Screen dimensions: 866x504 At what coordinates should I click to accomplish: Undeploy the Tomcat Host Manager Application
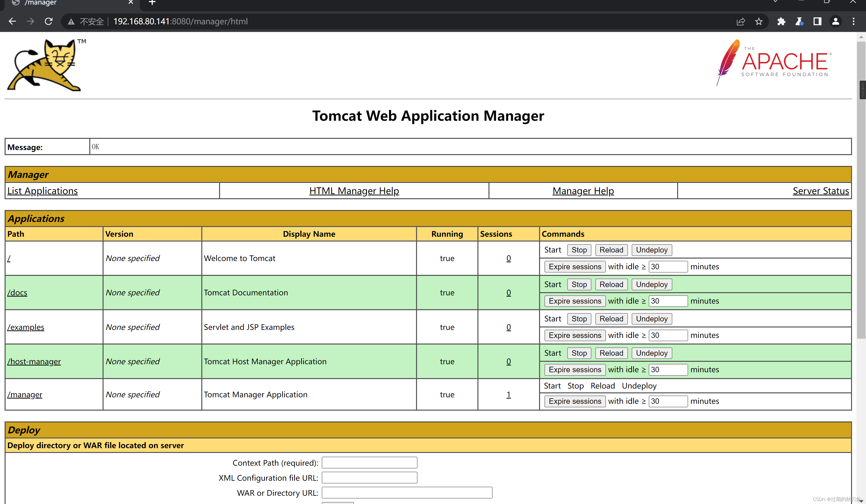[652, 353]
